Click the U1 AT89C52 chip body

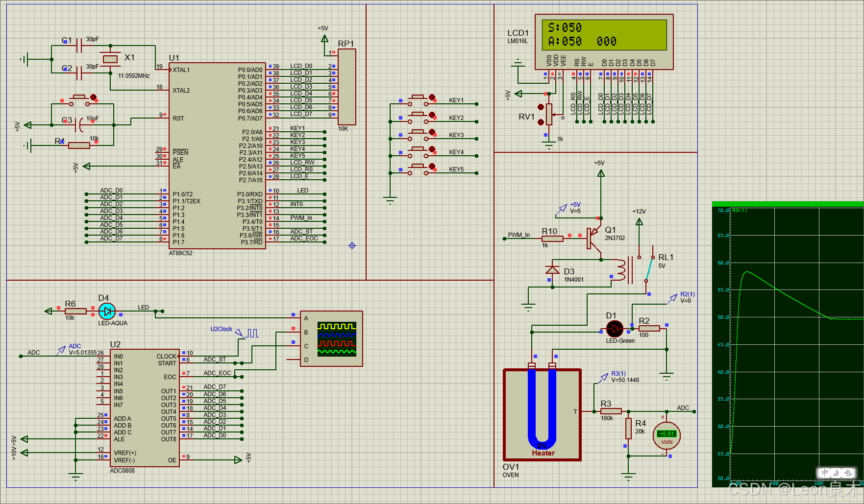[x=217, y=156]
